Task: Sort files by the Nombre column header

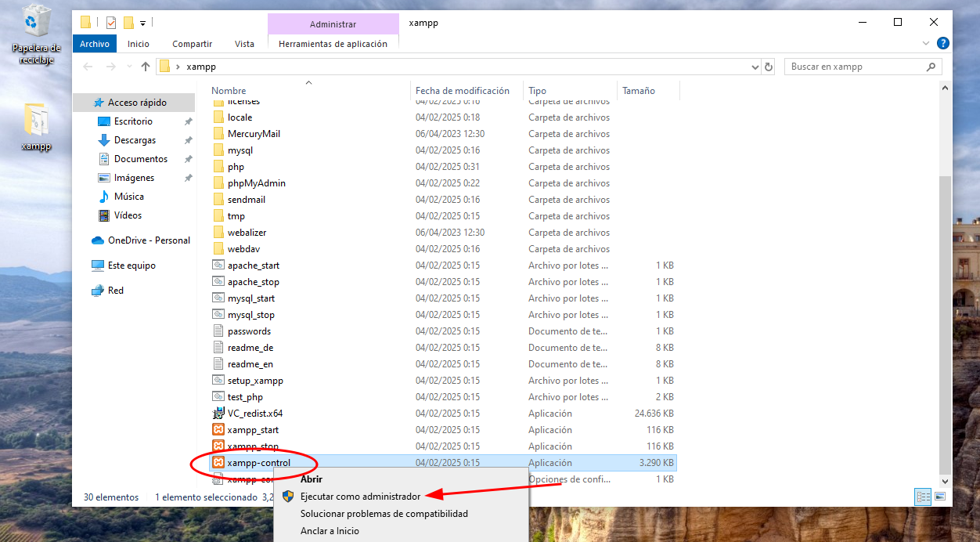Action: (229, 91)
